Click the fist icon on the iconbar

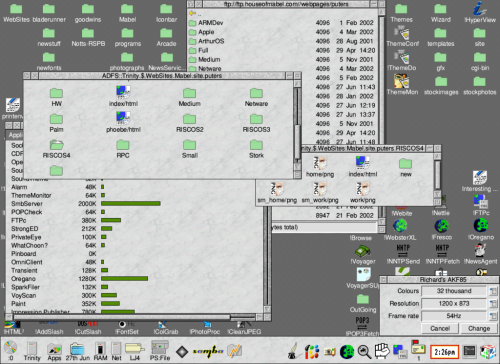[382, 351]
